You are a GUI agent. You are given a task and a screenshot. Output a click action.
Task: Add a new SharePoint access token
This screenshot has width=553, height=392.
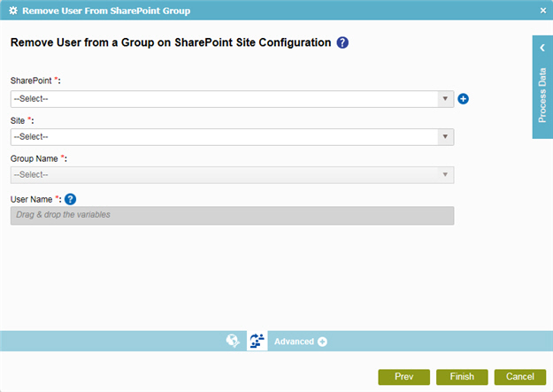click(x=463, y=99)
